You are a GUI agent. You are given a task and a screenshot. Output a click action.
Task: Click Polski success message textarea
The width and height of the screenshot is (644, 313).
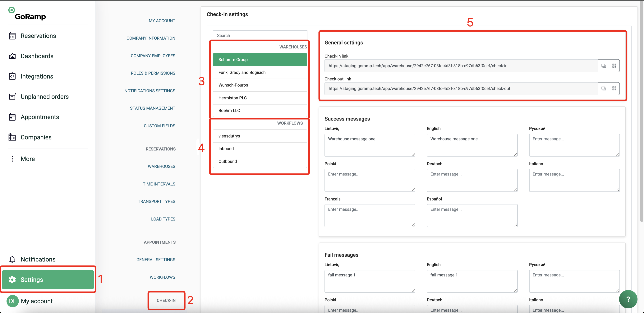pos(370,180)
